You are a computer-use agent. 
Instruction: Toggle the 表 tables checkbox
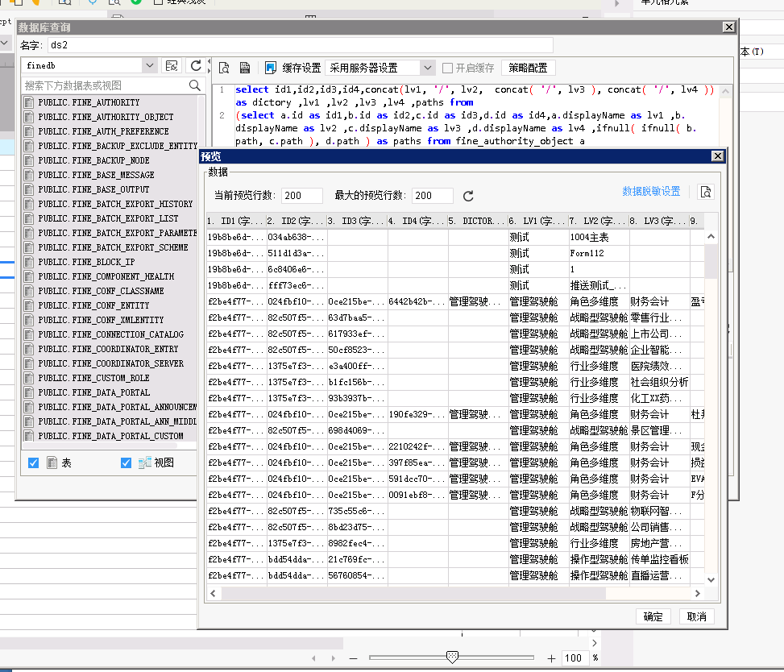pyautogui.click(x=34, y=463)
